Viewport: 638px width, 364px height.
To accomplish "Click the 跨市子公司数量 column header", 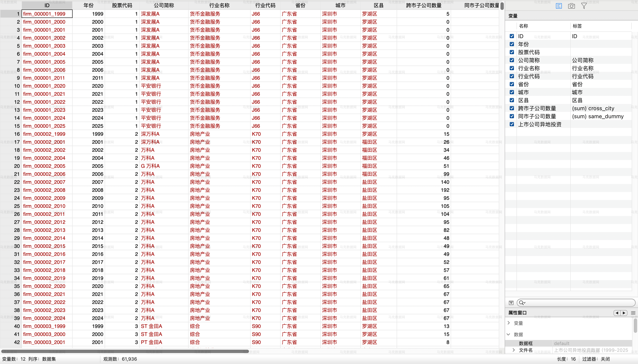I will pos(424,5).
